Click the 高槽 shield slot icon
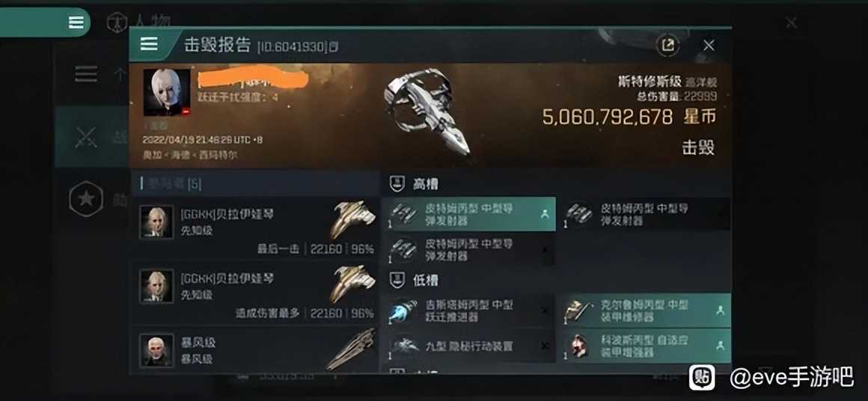The image size is (868, 401). point(397,183)
